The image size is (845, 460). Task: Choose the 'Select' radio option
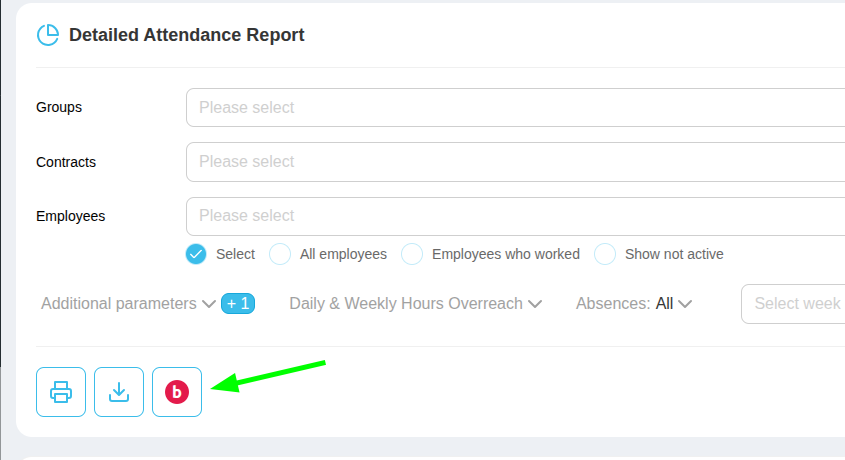(196, 254)
